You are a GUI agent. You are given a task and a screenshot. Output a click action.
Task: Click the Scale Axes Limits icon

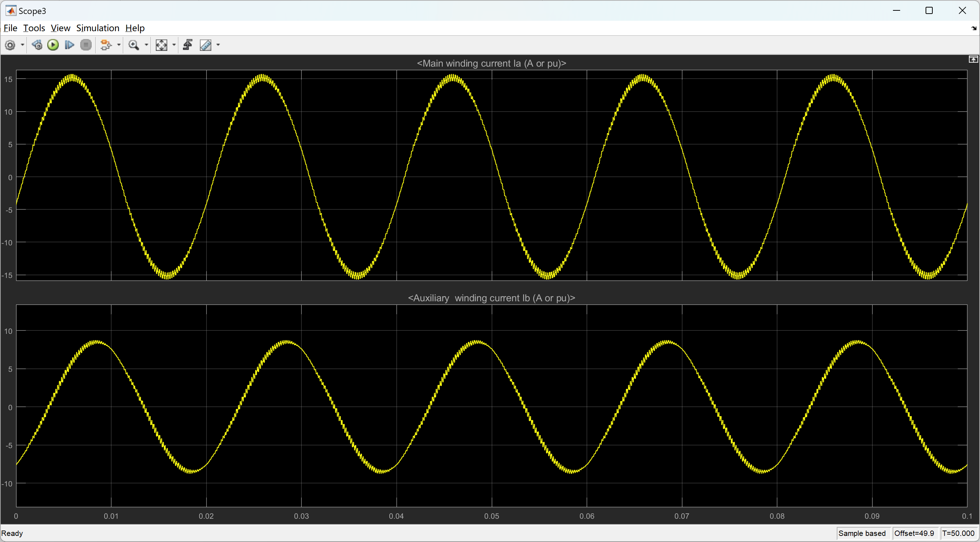(x=161, y=45)
